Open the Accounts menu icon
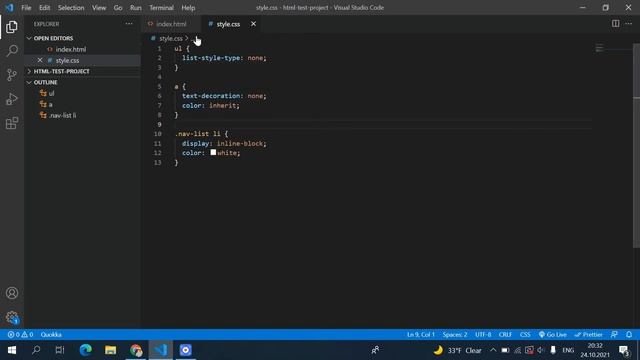This screenshot has height=360, width=640. pyautogui.click(x=12, y=293)
